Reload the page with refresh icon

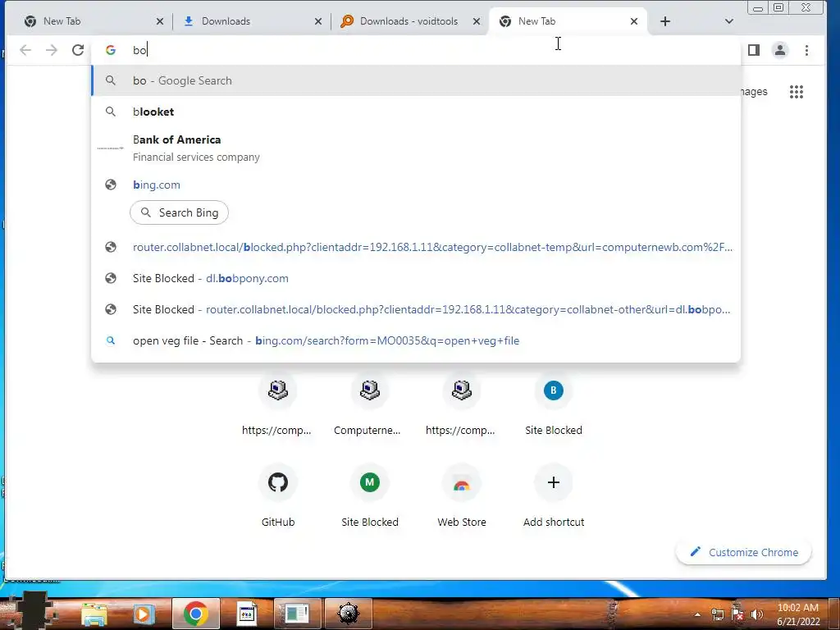(78, 50)
